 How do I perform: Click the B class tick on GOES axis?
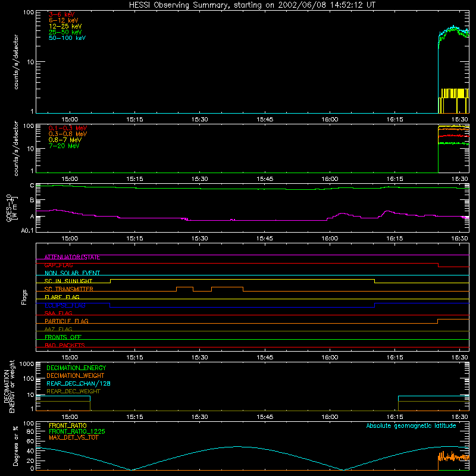coord(32,200)
